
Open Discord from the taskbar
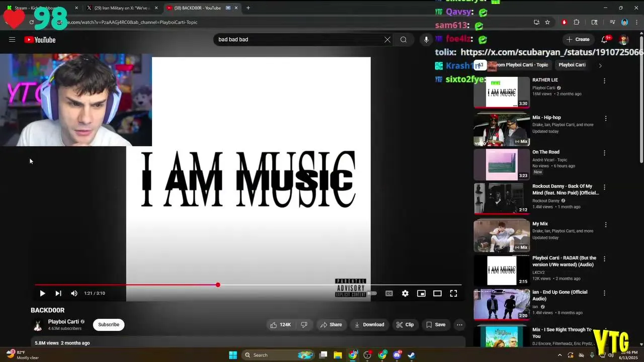397,355
